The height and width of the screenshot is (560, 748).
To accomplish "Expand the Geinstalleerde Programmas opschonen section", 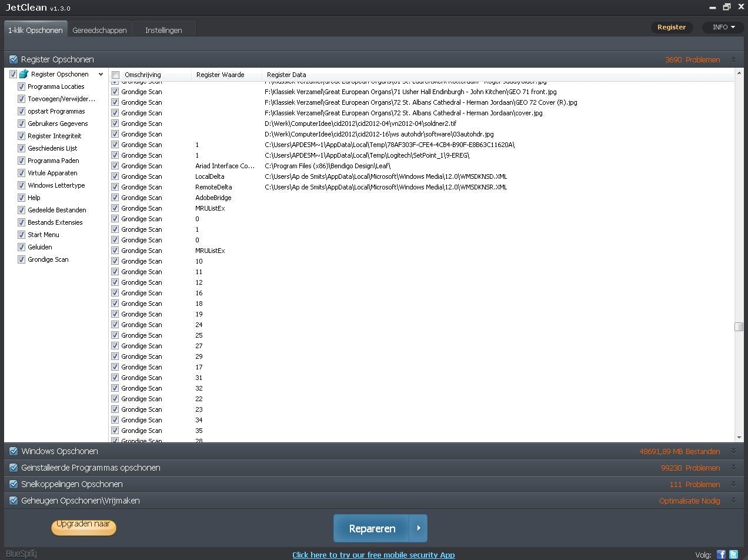I will click(x=733, y=468).
